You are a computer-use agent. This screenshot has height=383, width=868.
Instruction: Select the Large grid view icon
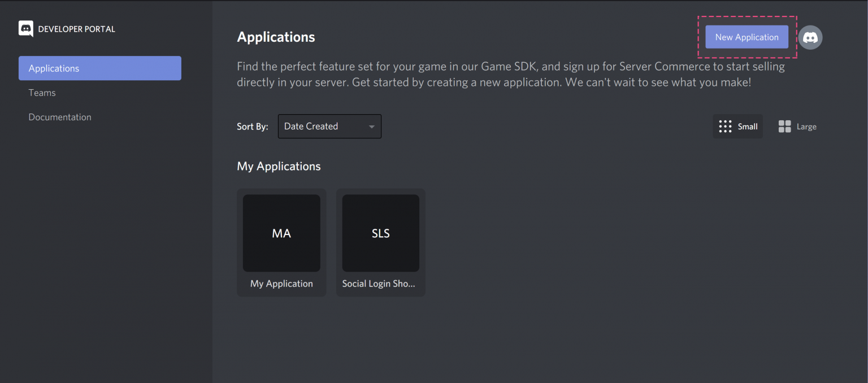point(797,126)
